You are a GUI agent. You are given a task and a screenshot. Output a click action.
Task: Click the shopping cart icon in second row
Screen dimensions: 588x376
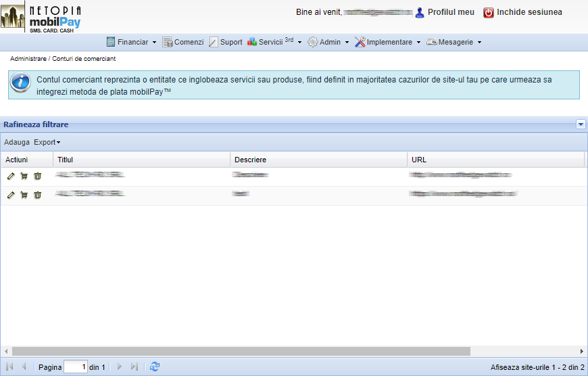click(x=24, y=195)
